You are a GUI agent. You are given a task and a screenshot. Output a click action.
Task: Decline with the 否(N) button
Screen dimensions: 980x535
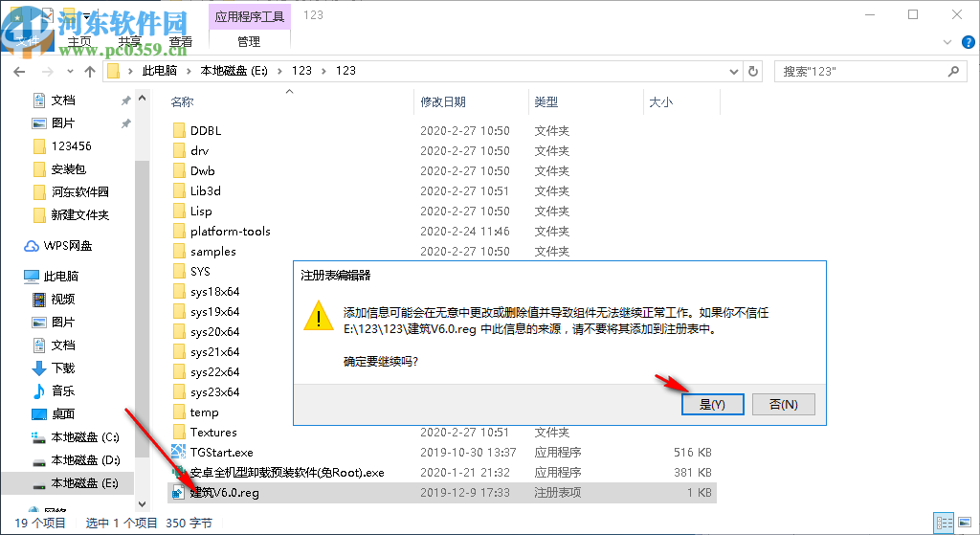coord(783,405)
